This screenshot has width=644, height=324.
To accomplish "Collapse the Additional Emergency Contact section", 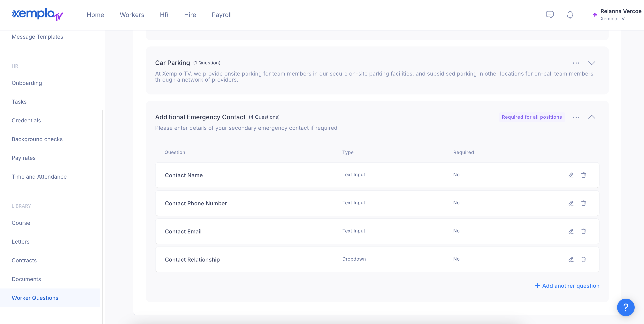I will coord(592,117).
